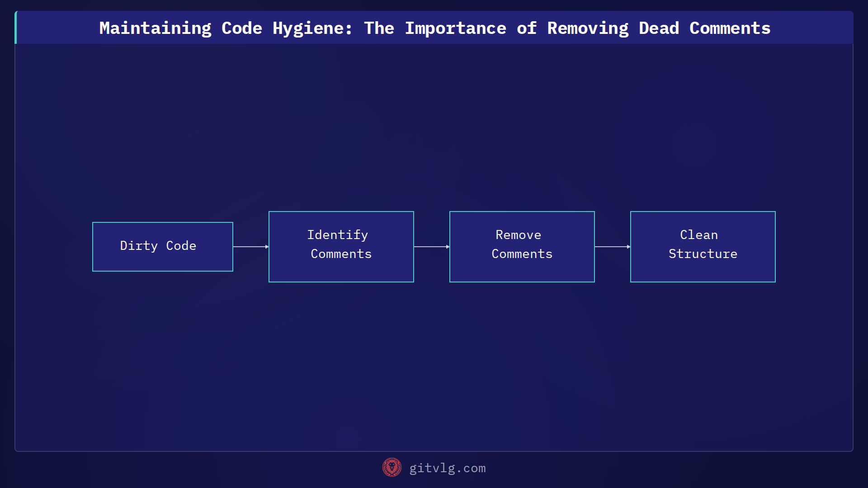Click the Remove Comments step box

(x=522, y=247)
